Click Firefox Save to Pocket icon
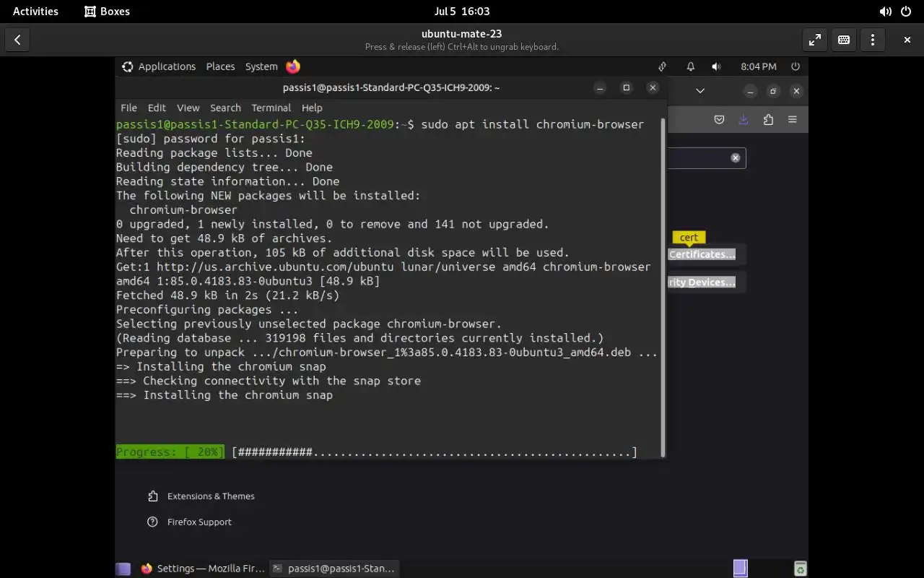Viewport: 924px width, 578px height. 719,119
